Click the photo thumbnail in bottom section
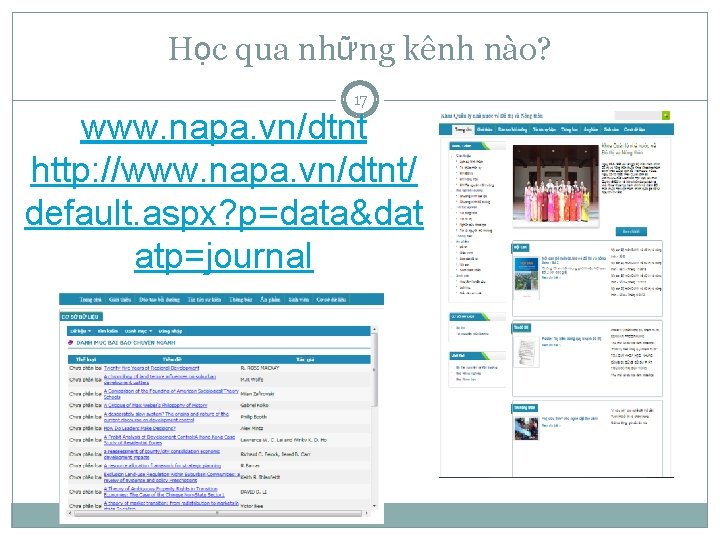720x540 pixels. pos(526,428)
